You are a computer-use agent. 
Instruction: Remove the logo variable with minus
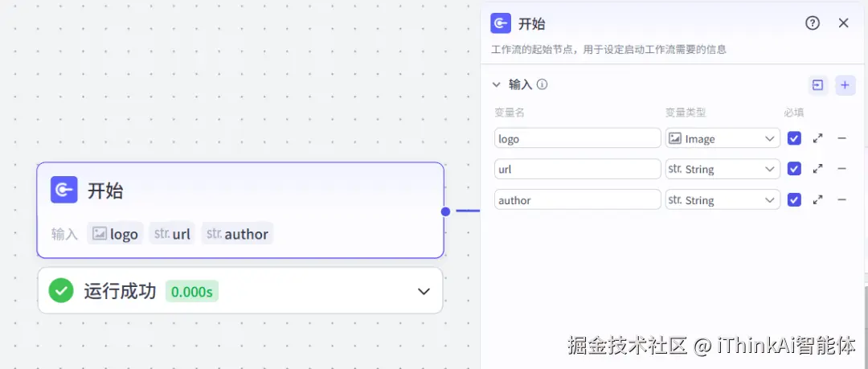click(x=842, y=138)
